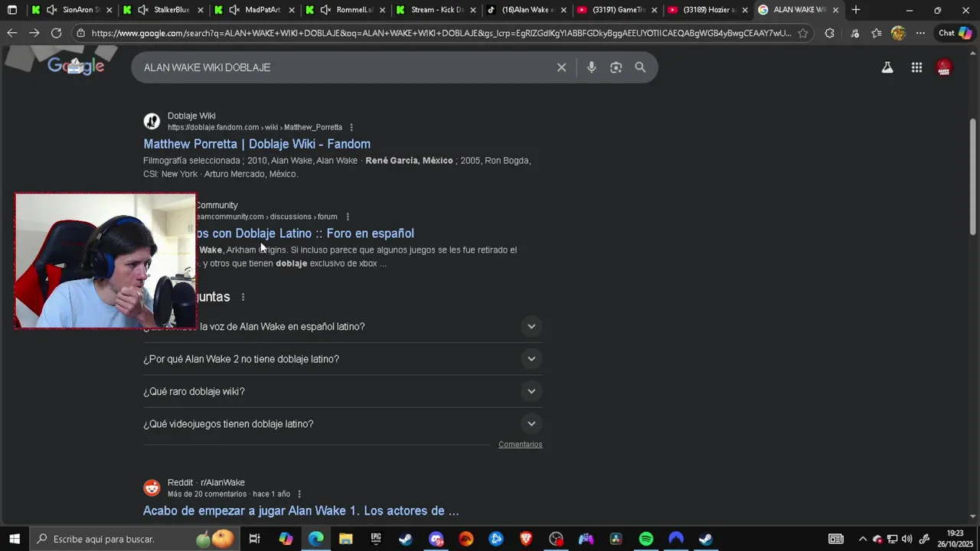Return to the Google logo home
This screenshot has width=980, height=551.
[76, 67]
